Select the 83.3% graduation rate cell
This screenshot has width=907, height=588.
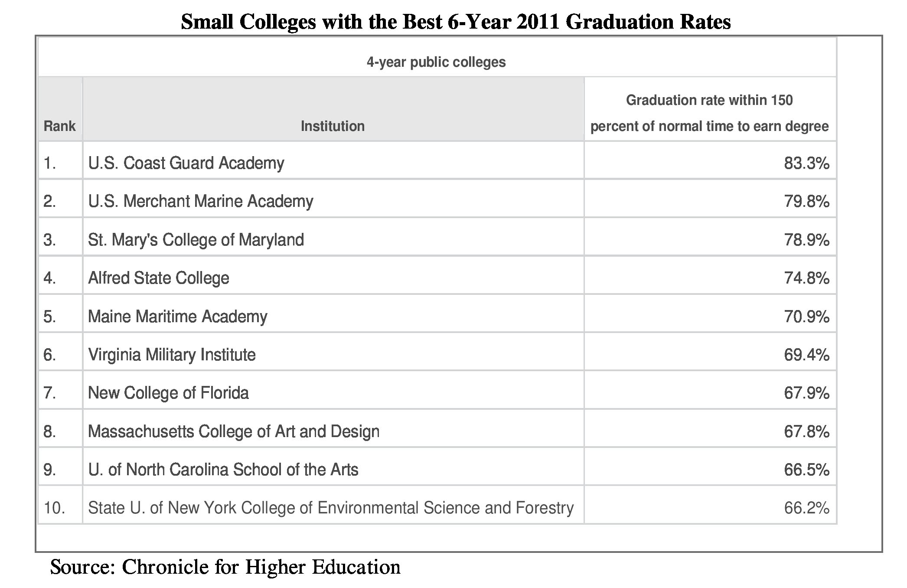806,163
